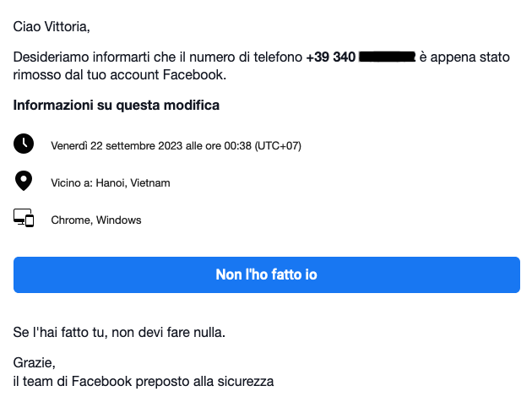Click the "Vicino a:" location label
The image size is (532, 402).
tap(72, 183)
